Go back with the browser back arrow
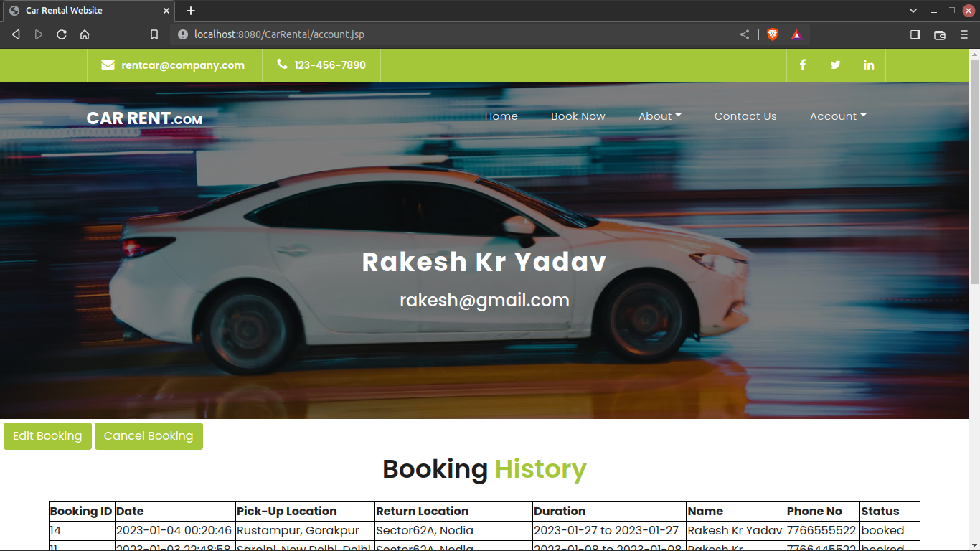The height and width of the screenshot is (551, 980). point(16,34)
